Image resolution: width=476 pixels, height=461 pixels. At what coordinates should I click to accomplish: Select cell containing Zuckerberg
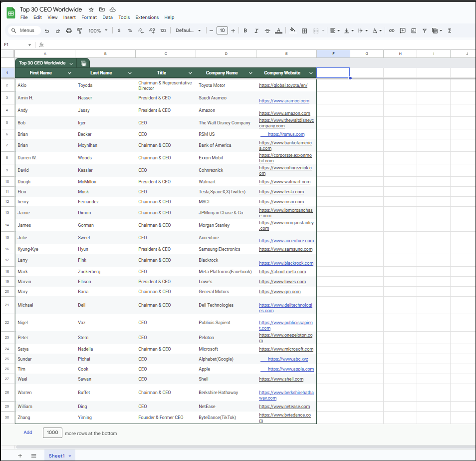(105, 272)
